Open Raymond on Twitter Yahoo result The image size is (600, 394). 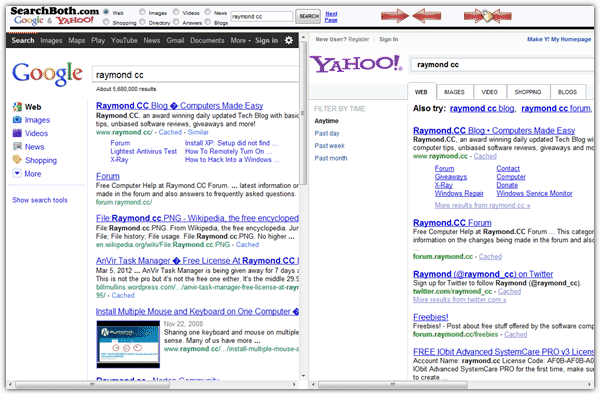click(x=483, y=274)
